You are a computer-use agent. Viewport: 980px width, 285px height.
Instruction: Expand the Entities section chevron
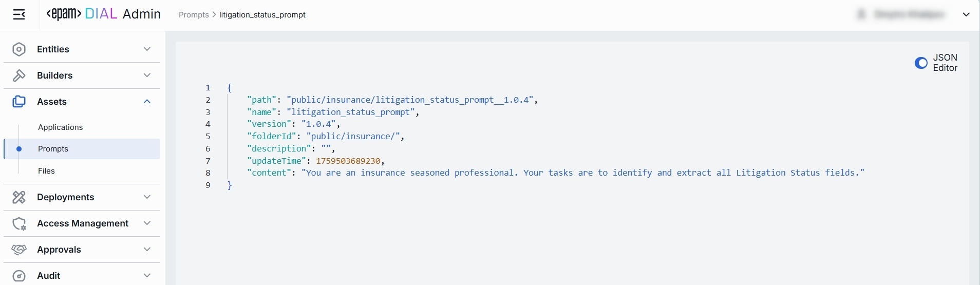point(147,49)
